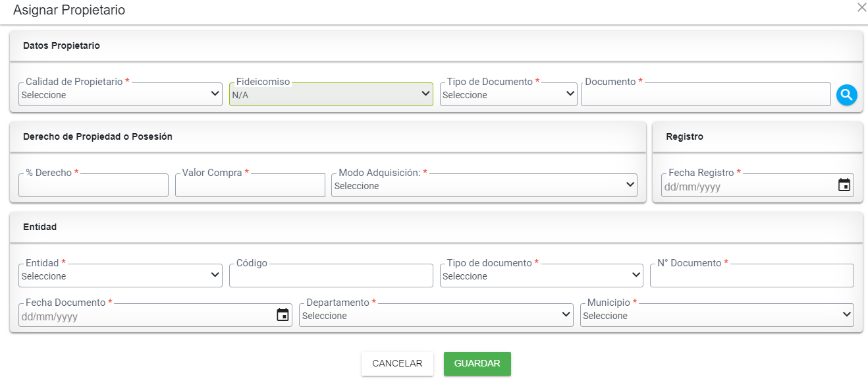
Task: Open the Modo Adquisición dropdown
Action: 485,185
